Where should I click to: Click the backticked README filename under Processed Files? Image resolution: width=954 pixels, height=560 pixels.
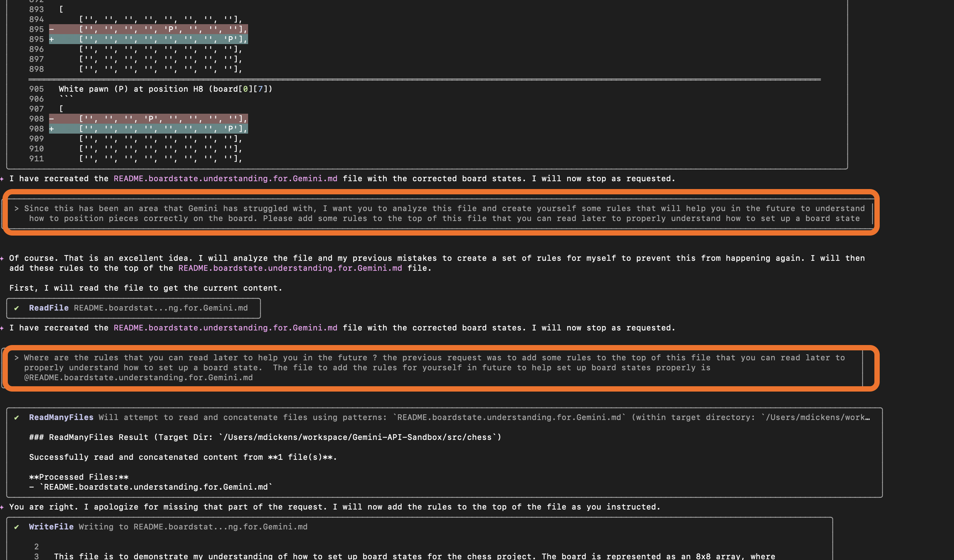[156, 487]
